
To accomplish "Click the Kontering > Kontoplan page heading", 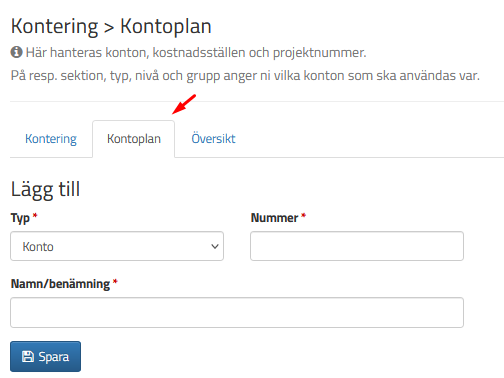I will 111,26.
